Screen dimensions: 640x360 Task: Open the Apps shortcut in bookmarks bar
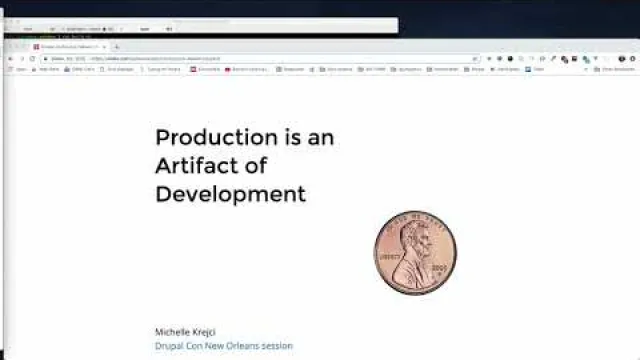click(x=18, y=69)
